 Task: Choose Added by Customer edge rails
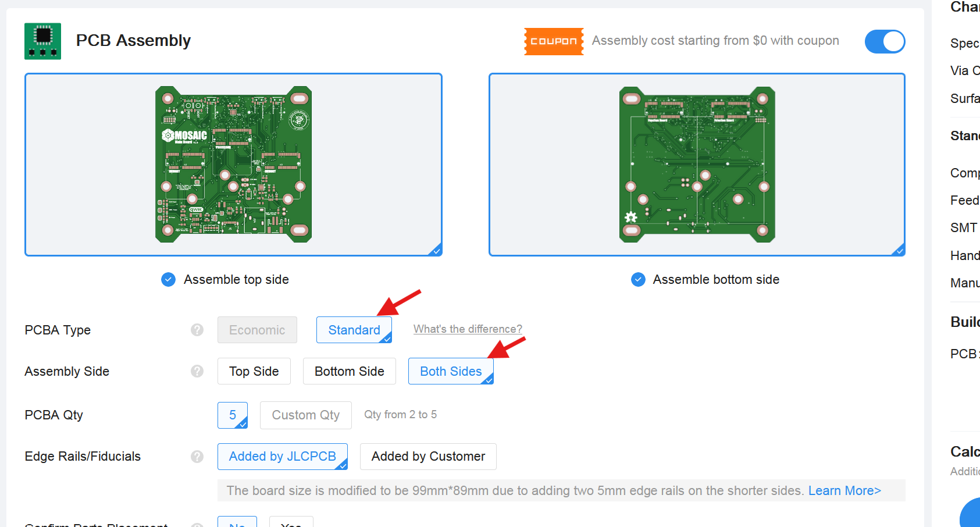pos(428,457)
